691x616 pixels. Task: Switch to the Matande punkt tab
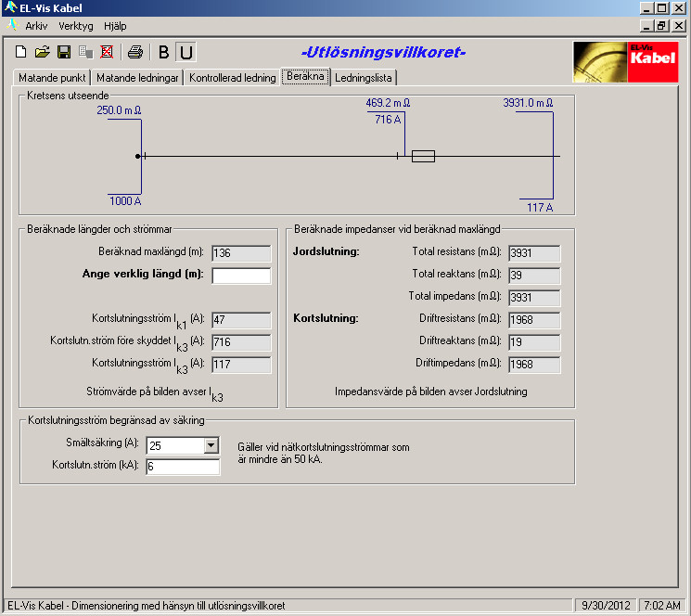(x=52, y=78)
